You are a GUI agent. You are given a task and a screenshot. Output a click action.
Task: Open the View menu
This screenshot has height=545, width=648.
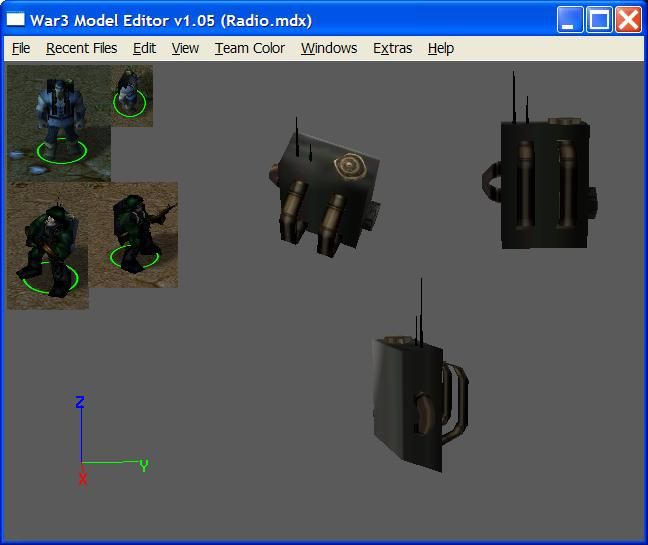(185, 48)
